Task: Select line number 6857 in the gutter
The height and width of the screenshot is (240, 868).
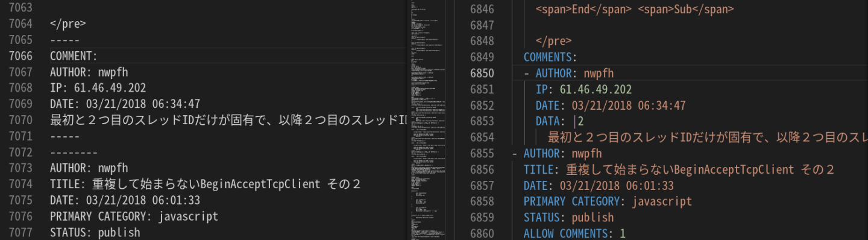Action: [x=482, y=185]
